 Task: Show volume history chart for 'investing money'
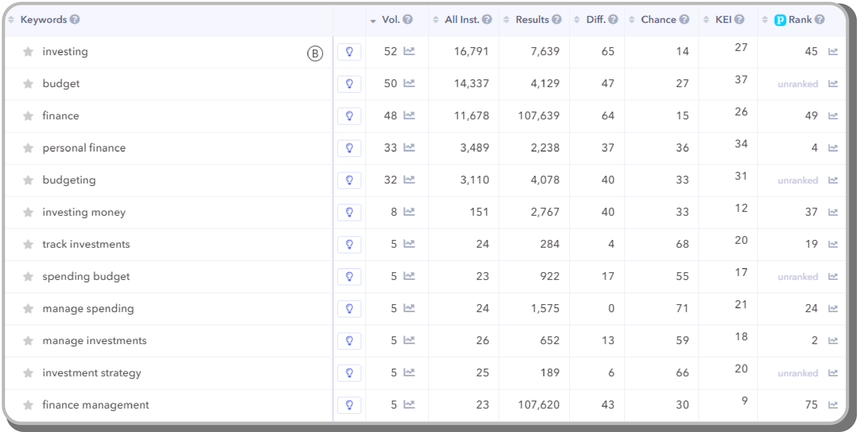(x=409, y=212)
